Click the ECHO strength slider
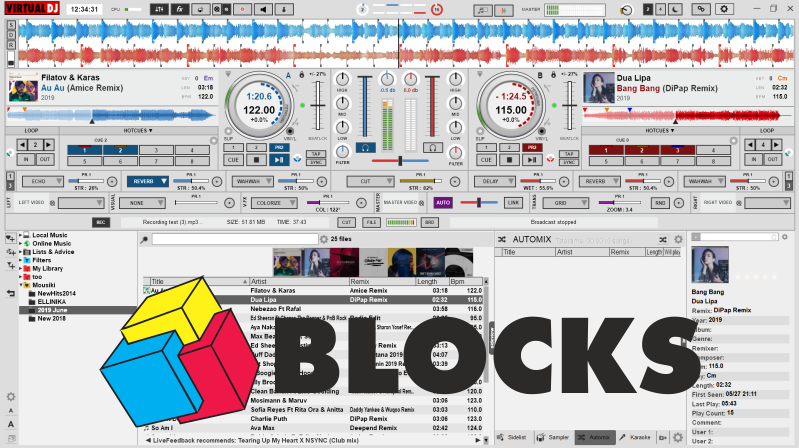Screen dimensions: 799x448 [x=86, y=181]
